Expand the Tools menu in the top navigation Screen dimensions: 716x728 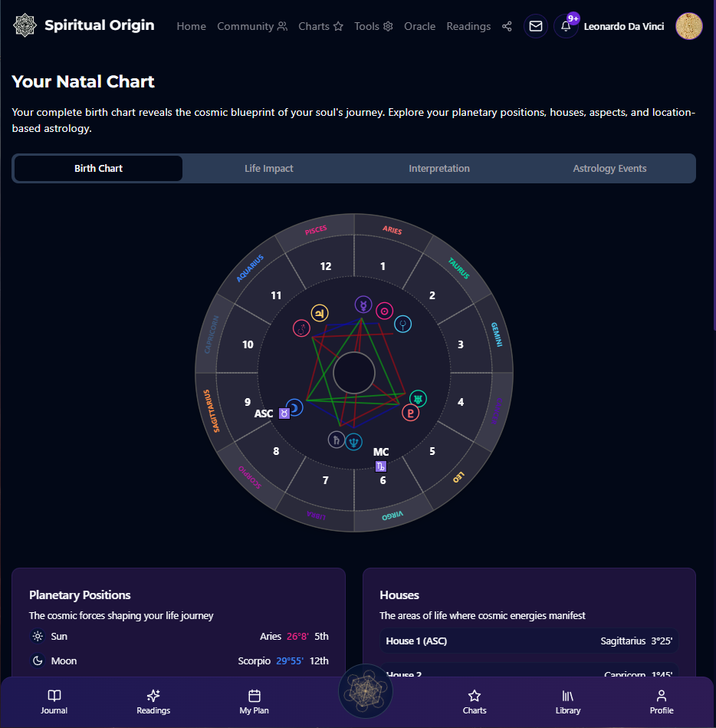[373, 26]
